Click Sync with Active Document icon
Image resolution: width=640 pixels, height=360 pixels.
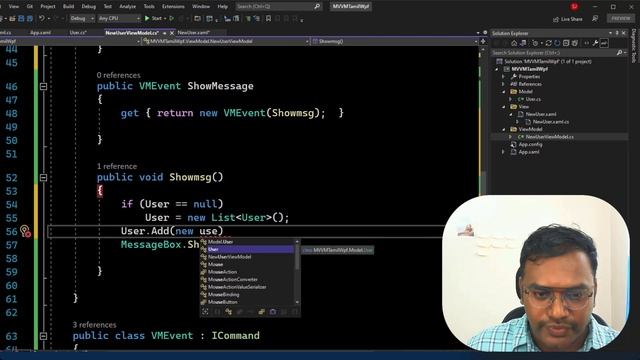click(549, 43)
